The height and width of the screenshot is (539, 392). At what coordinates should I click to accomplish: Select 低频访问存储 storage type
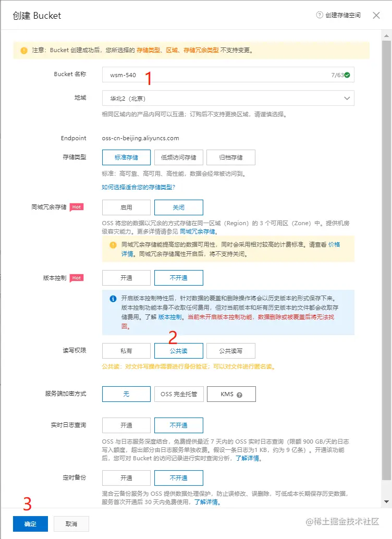pyautogui.click(x=179, y=157)
